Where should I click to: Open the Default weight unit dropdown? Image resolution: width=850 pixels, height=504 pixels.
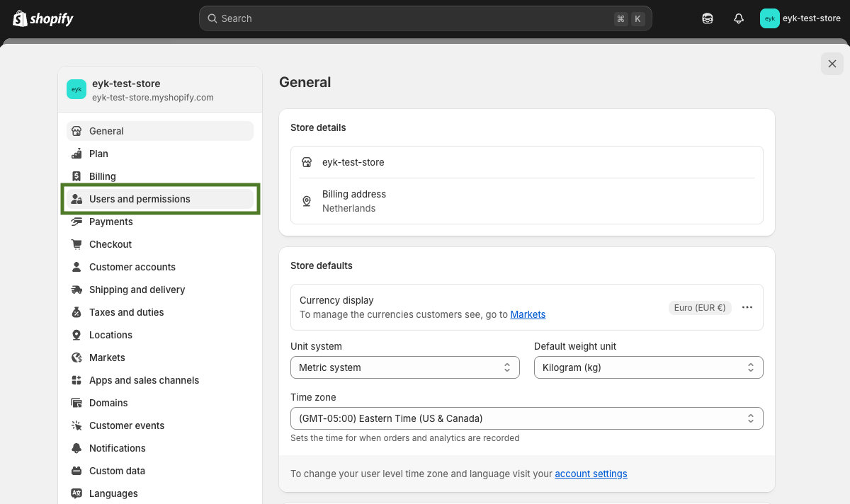(649, 367)
